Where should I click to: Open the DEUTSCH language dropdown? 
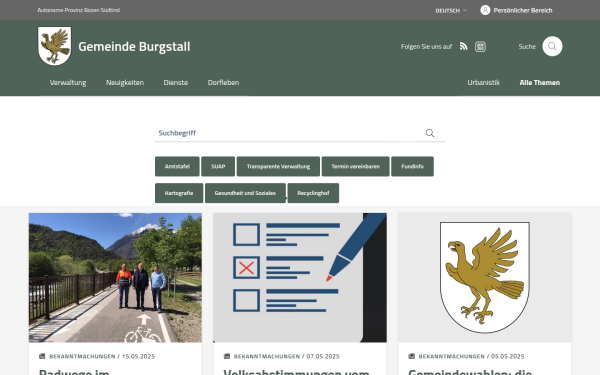tap(451, 11)
